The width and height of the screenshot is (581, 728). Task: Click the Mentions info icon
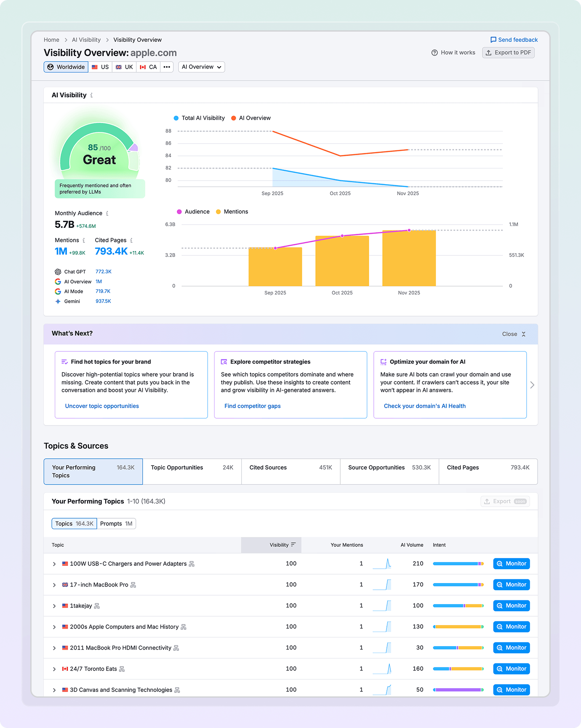tap(84, 240)
